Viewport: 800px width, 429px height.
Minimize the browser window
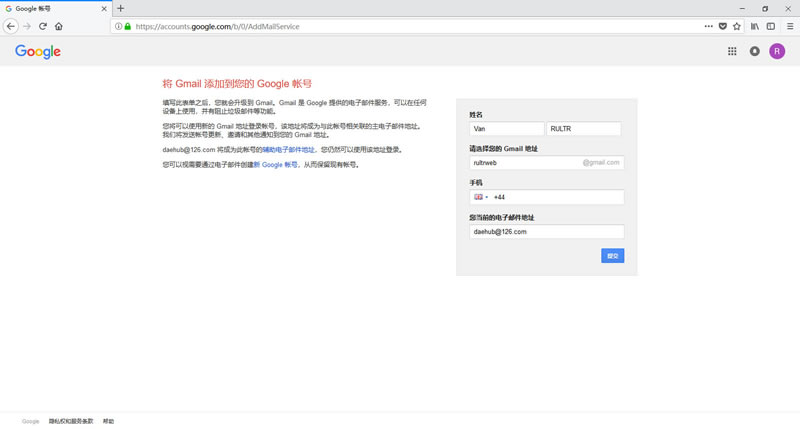click(742, 9)
